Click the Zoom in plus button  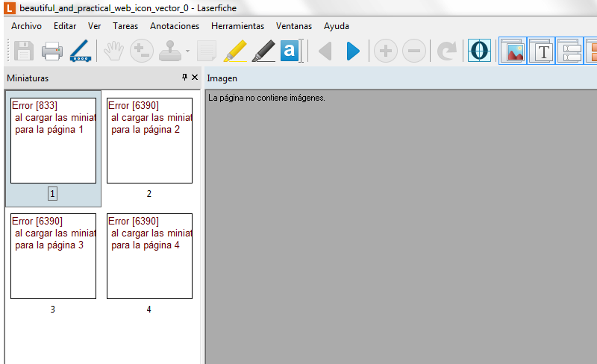(x=386, y=51)
